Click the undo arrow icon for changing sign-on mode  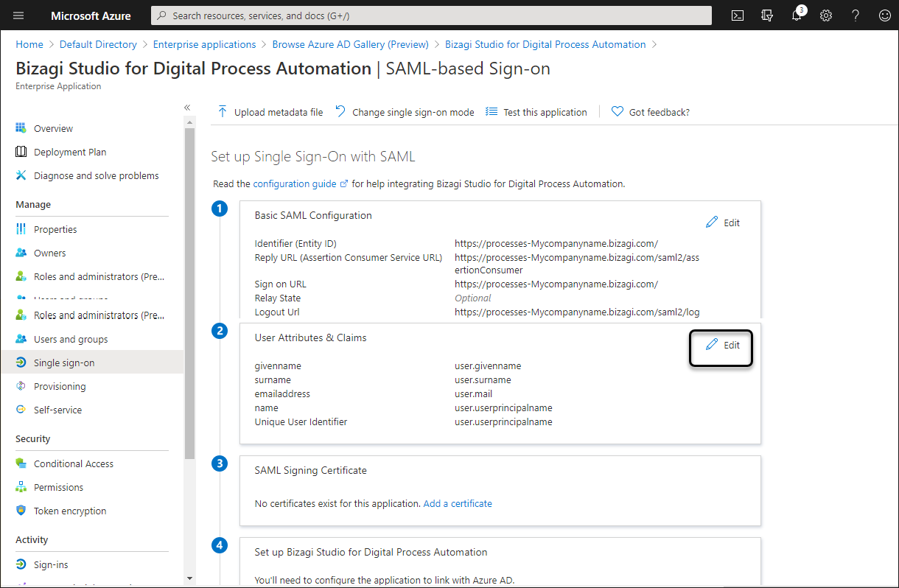click(x=340, y=111)
